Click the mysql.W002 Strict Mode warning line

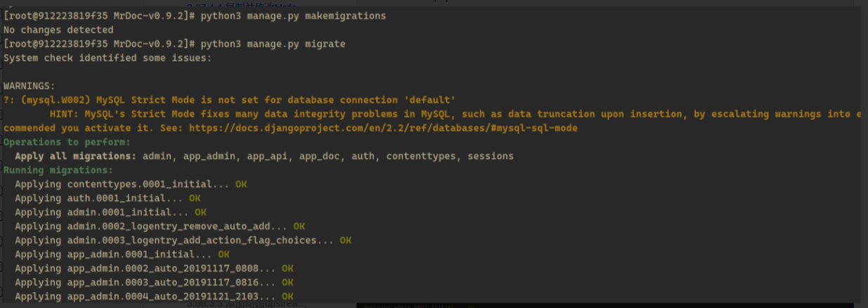pos(230,100)
